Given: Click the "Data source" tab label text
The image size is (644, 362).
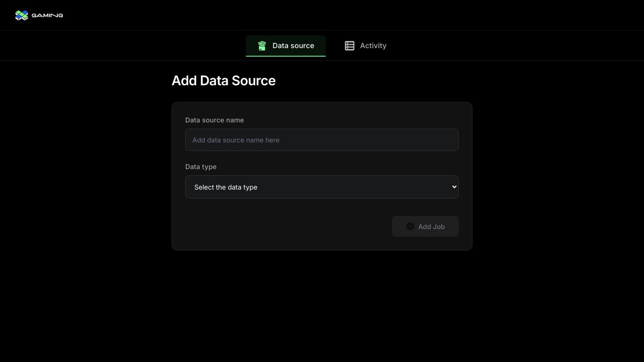Looking at the screenshot, I should [293, 46].
